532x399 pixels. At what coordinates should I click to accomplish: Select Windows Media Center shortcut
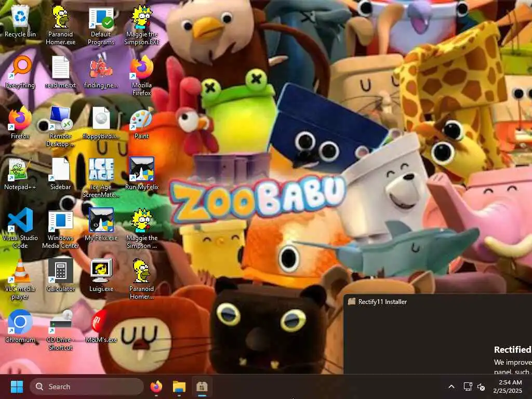tap(60, 229)
